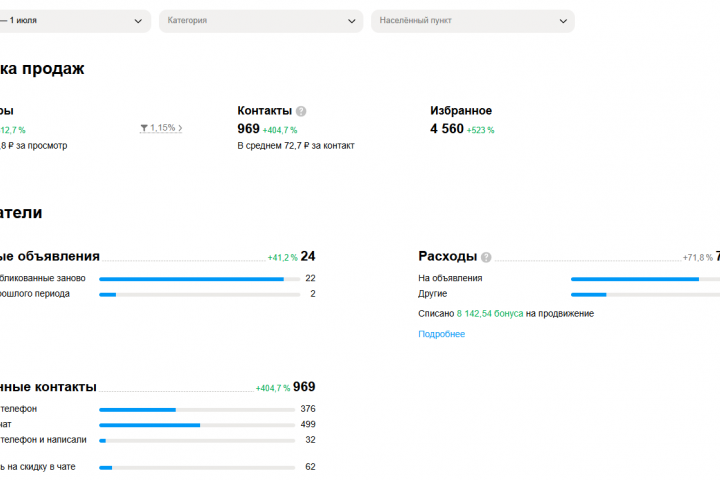Click the 8 142,54 бонуса green text
The width and height of the screenshot is (720, 480).
point(489,314)
